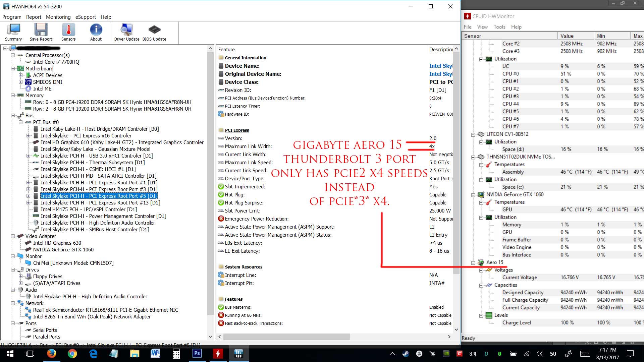Screen dimensions: 644x362
Task: Click the PCI Express section heading
Action: [x=237, y=130]
